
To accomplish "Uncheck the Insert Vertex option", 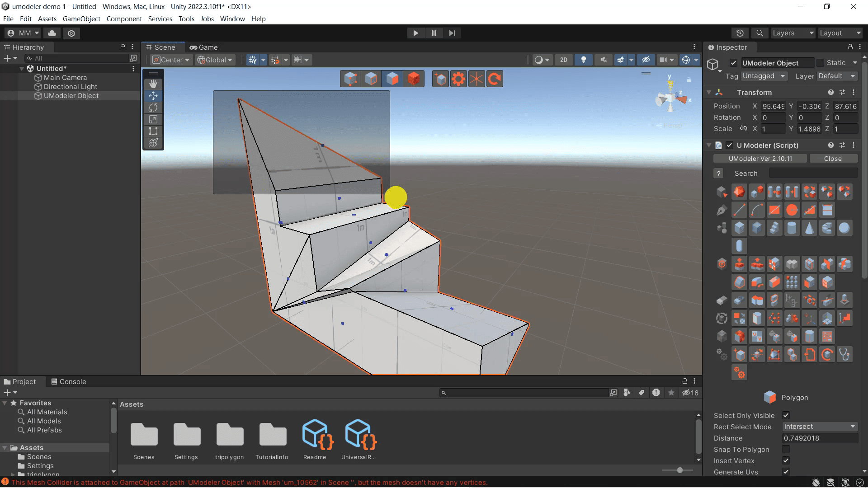I will click(x=786, y=461).
